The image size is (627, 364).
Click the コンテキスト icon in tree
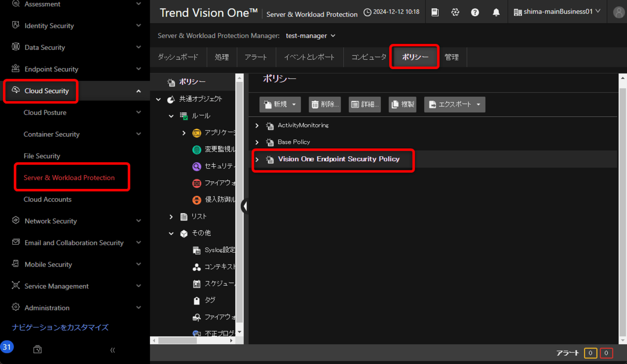197,267
